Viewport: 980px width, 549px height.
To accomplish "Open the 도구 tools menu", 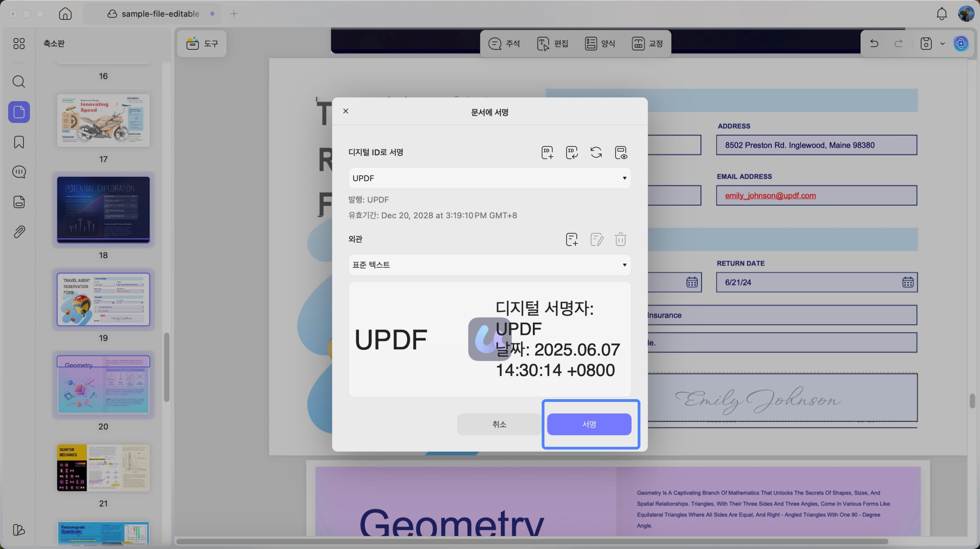I will click(202, 43).
